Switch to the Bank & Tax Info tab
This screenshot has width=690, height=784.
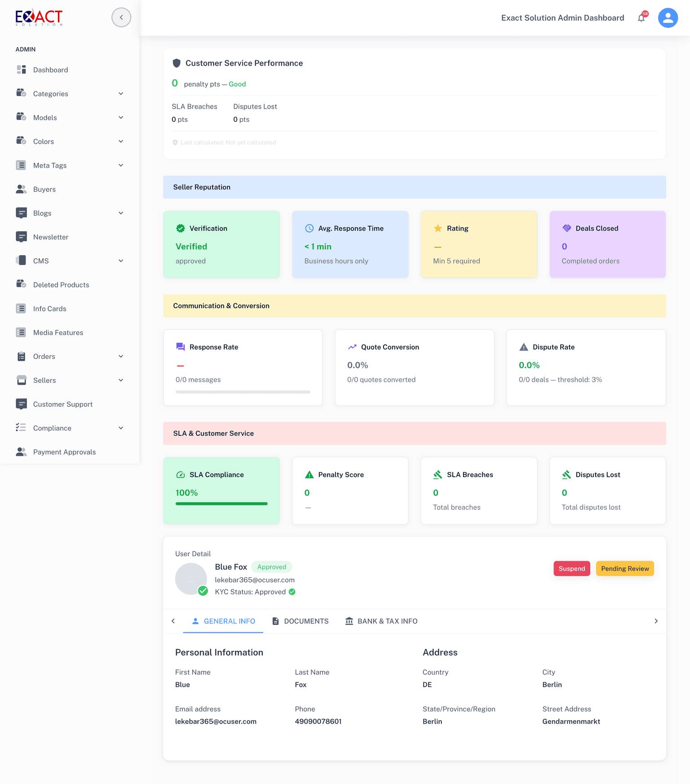click(x=381, y=621)
